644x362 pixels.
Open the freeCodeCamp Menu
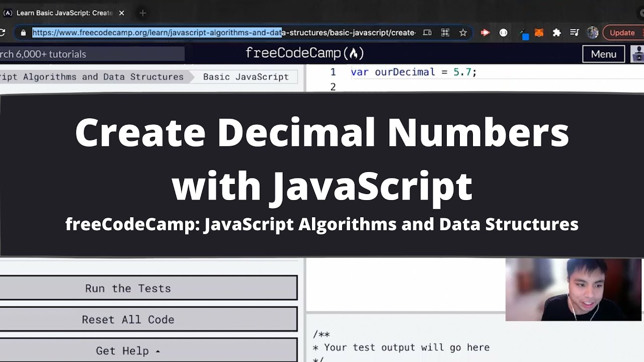(604, 54)
